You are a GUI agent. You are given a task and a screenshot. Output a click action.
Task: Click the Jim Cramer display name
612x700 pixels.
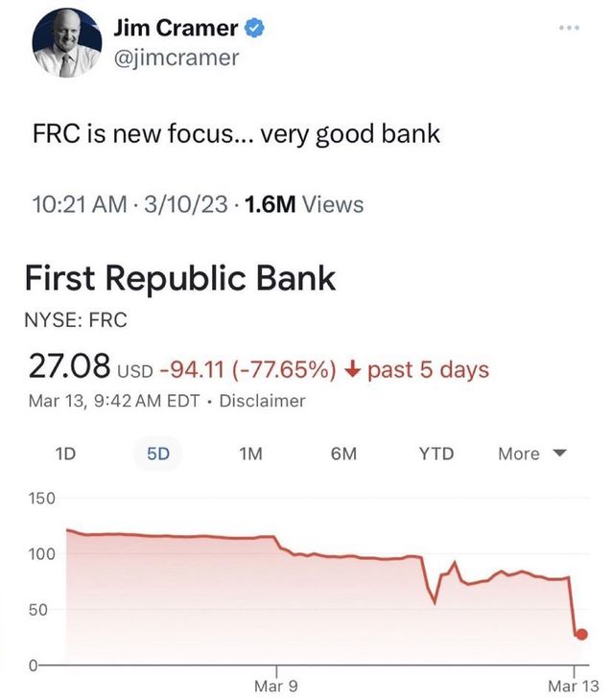(x=176, y=28)
